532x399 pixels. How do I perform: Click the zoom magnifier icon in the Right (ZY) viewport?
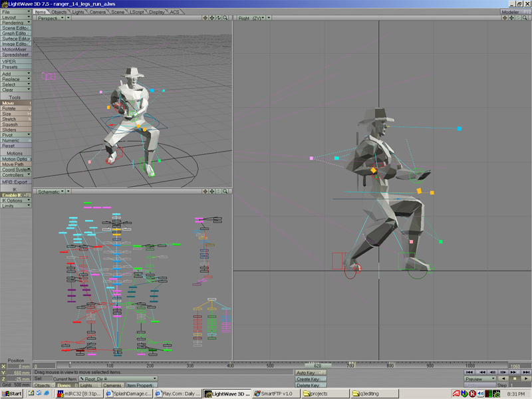[x=525, y=18]
